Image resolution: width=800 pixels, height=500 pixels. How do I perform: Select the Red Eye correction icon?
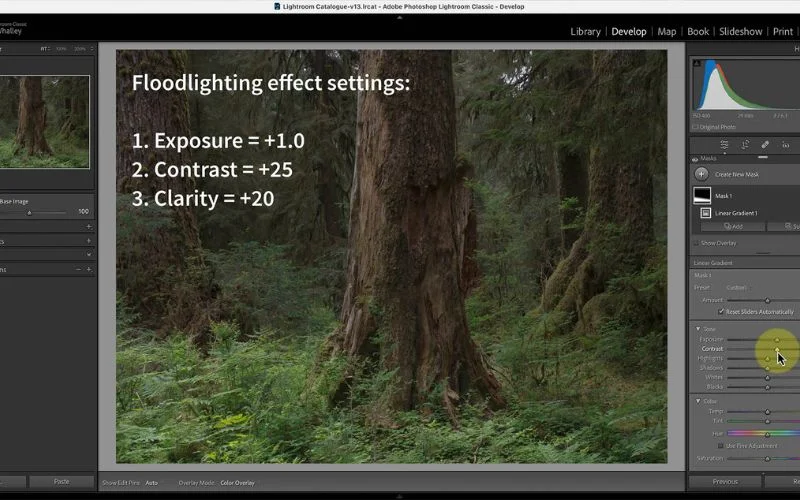click(x=785, y=145)
